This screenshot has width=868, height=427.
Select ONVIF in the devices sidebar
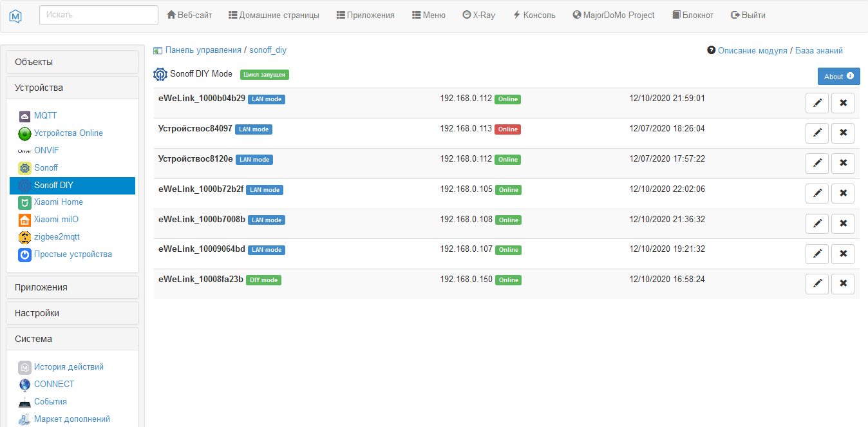tap(45, 150)
